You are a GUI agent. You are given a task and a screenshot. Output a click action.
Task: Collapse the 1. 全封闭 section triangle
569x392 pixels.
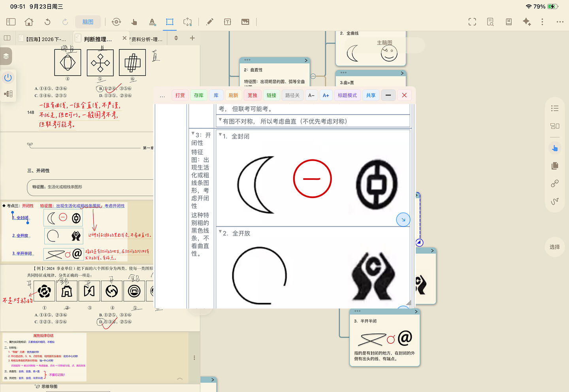click(x=220, y=135)
